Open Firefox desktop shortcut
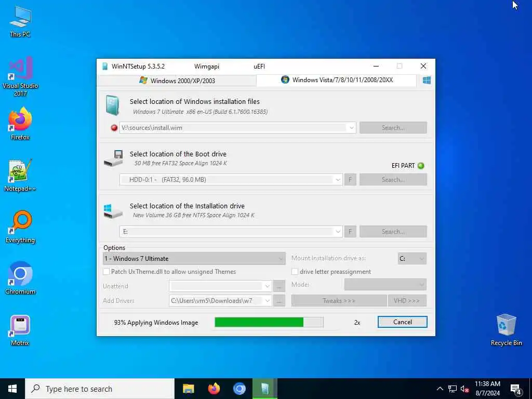The width and height of the screenshot is (532, 399). 20,124
